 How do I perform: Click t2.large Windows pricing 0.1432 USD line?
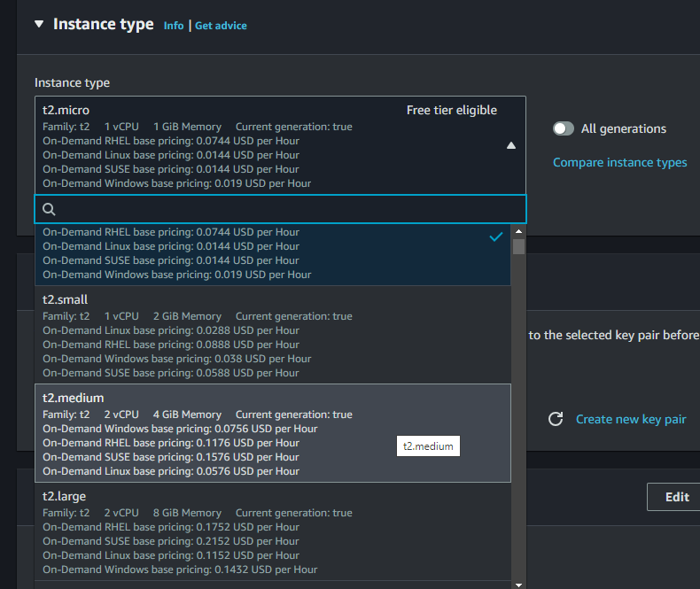click(x=181, y=570)
